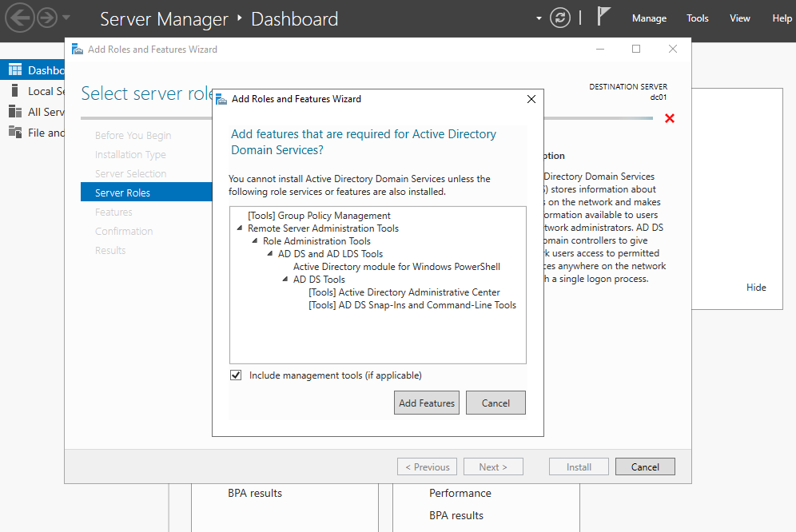Open the View menu
The width and height of the screenshot is (796, 532).
[x=739, y=18]
